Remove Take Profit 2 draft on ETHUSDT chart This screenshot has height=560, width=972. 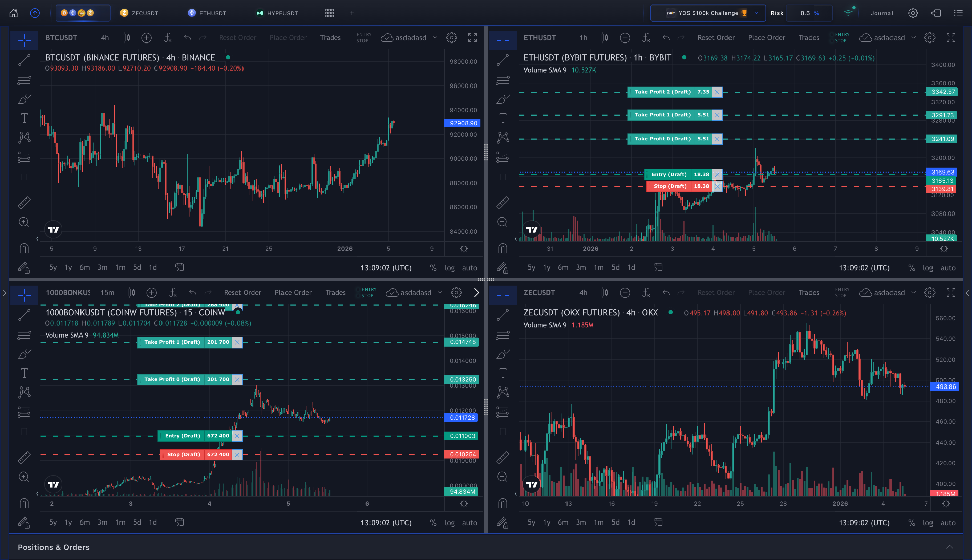coord(717,92)
